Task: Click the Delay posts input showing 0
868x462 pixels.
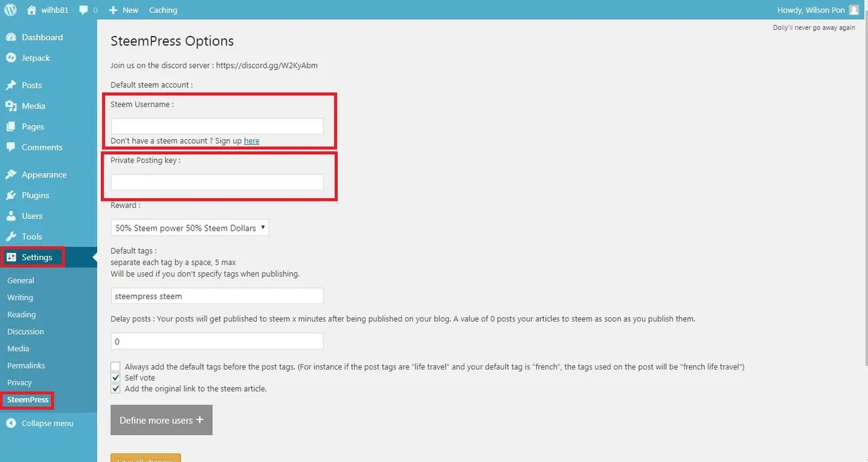Action: [x=217, y=341]
